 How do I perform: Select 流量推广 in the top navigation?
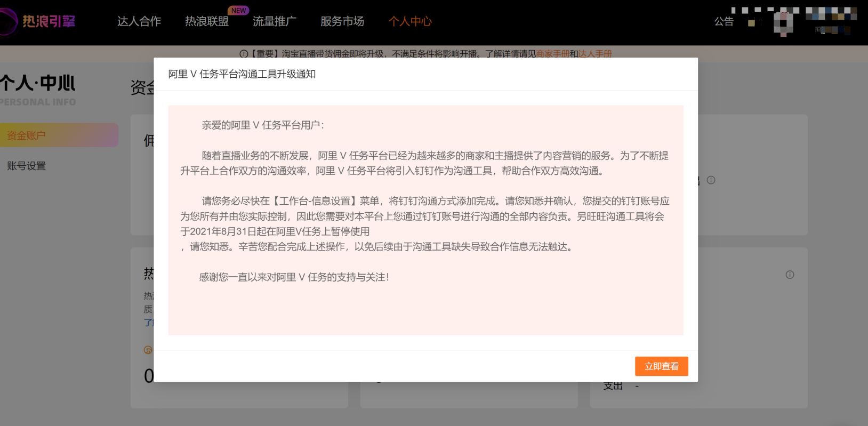pyautogui.click(x=275, y=21)
